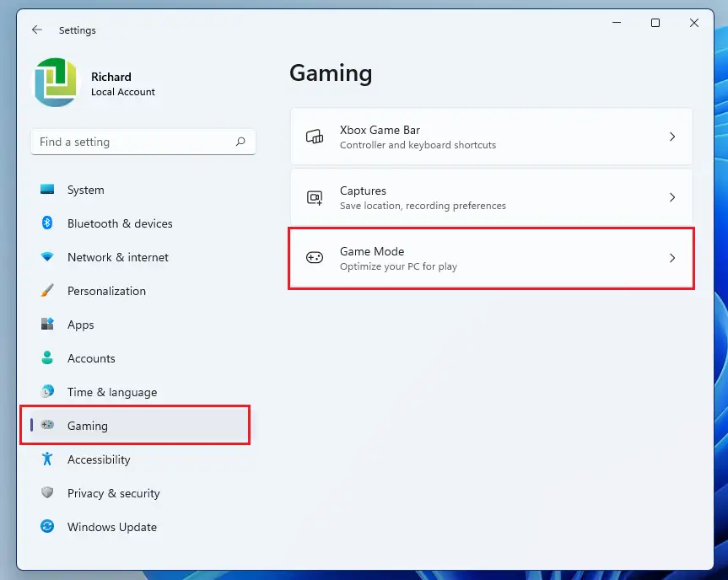Click the search magnifier icon
Viewport: 728px width, 580px height.
240,142
